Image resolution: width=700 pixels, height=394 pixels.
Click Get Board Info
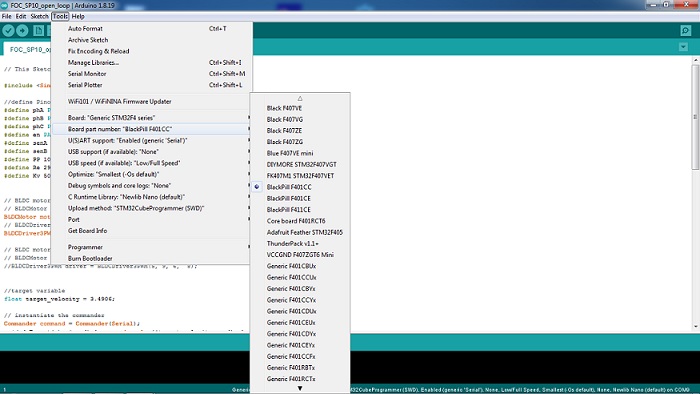point(151,231)
